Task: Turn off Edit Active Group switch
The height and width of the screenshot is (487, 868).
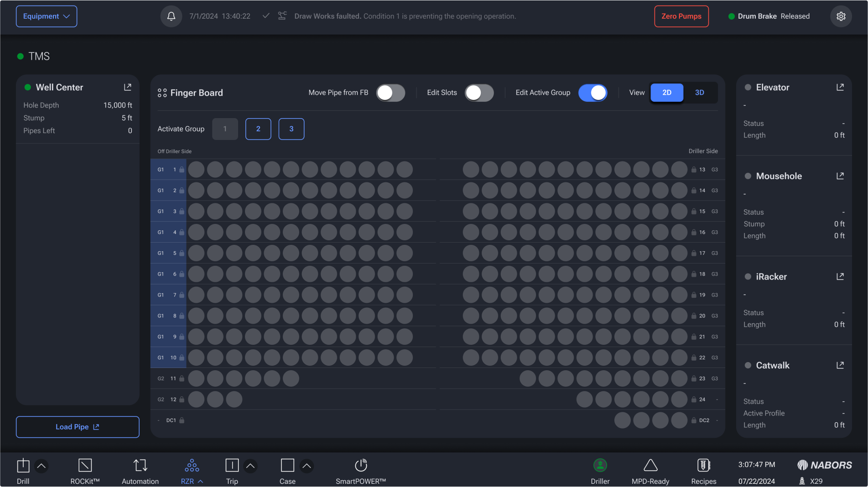Action: (x=593, y=93)
